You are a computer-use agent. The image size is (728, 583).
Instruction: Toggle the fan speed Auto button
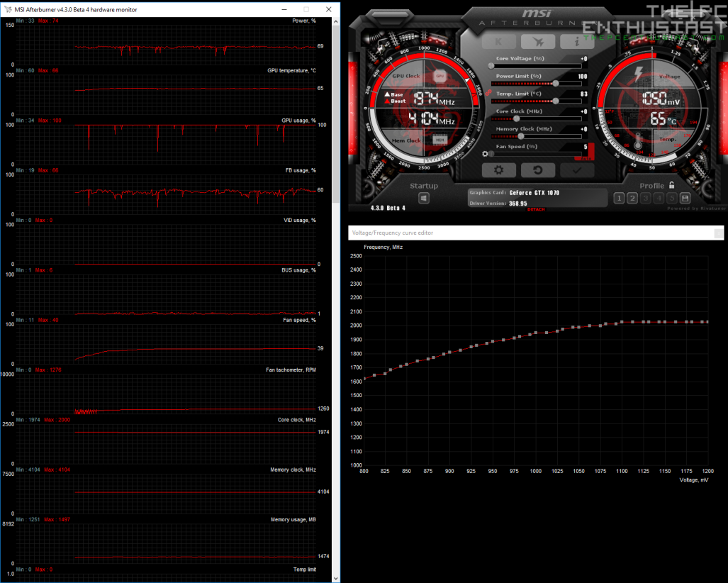pos(586,158)
